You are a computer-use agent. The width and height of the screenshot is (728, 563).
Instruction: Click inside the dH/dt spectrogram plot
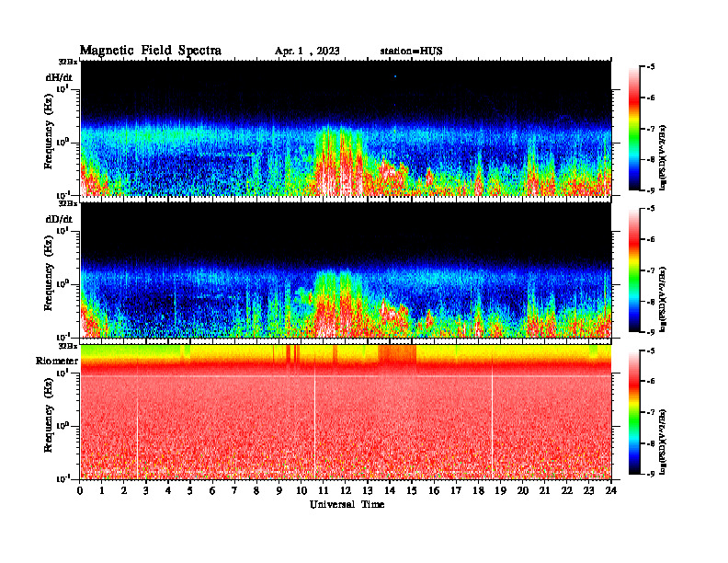coord(346,128)
